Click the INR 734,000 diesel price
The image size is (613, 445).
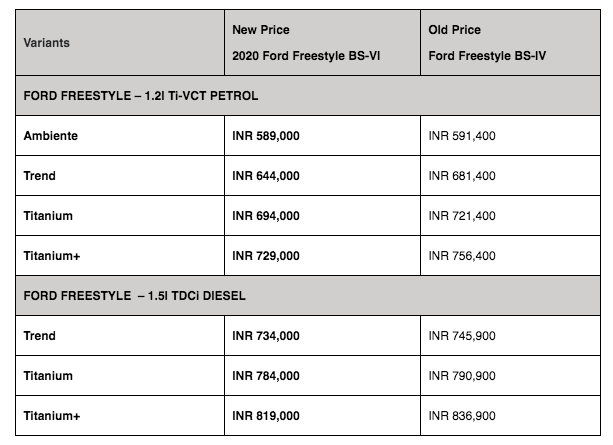(x=265, y=336)
